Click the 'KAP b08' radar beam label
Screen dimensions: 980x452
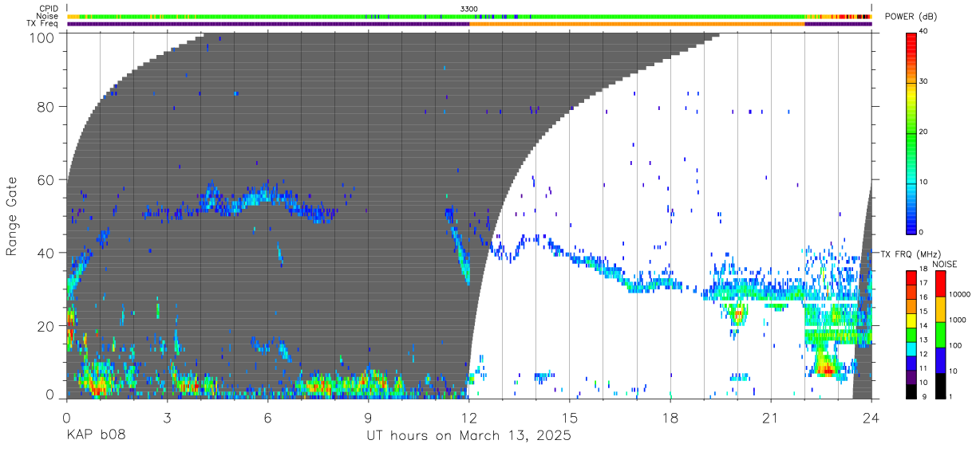pyautogui.click(x=96, y=436)
